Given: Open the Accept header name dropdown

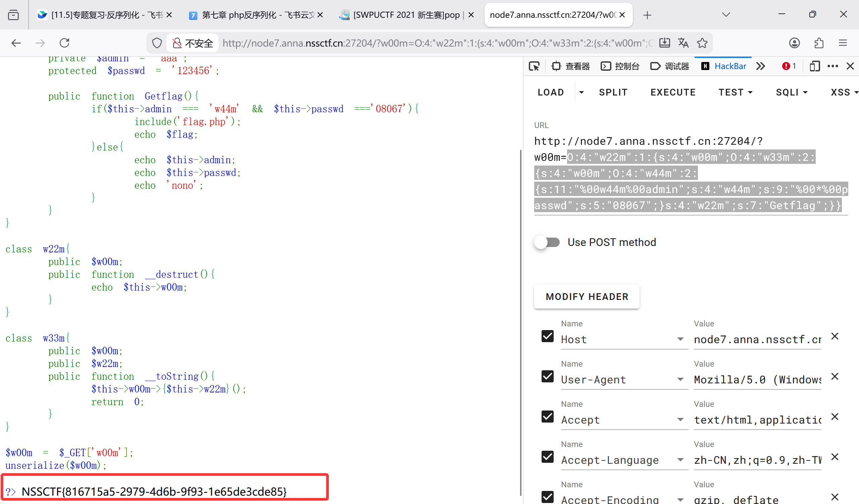Looking at the screenshot, I should point(680,420).
